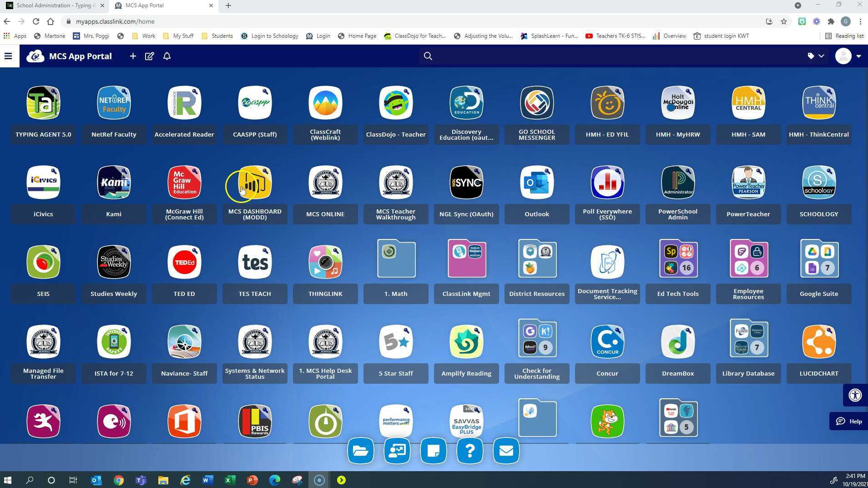This screenshot has width=868, height=488.
Task: Open the Discovery Education app icon
Action: 466,103
